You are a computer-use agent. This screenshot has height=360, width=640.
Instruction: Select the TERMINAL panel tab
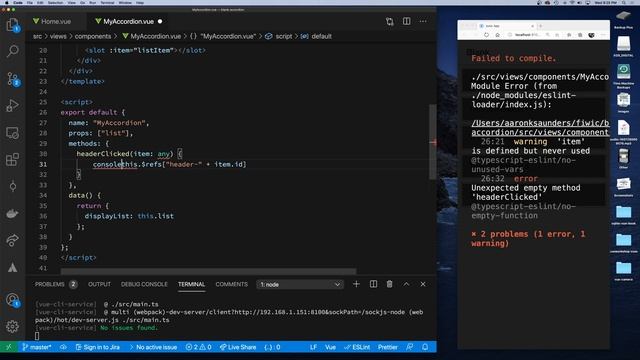tap(191, 284)
